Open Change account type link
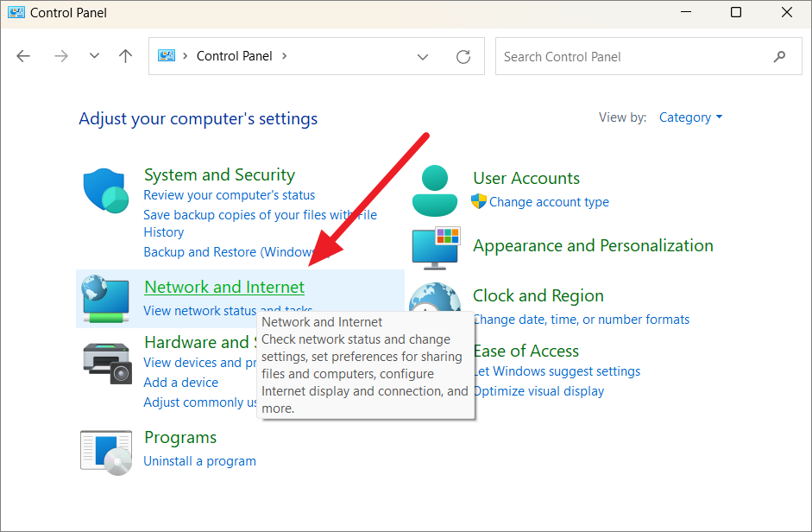The height and width of the screenshot is (532, 812). click(x=549, y=202)
